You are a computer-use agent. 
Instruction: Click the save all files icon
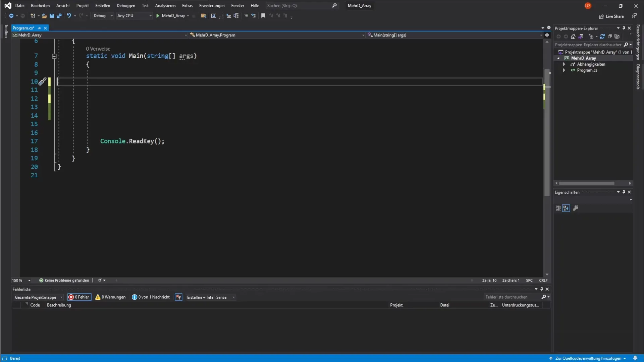59,16
